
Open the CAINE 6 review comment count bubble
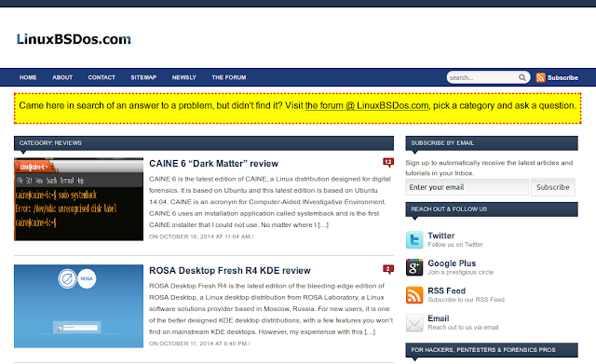[388, 163]
